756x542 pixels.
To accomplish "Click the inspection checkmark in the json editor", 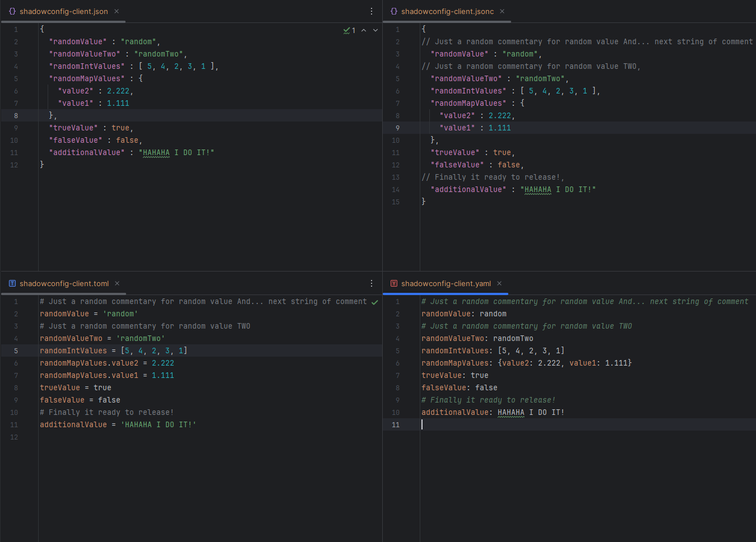I will tap(347, 30).
